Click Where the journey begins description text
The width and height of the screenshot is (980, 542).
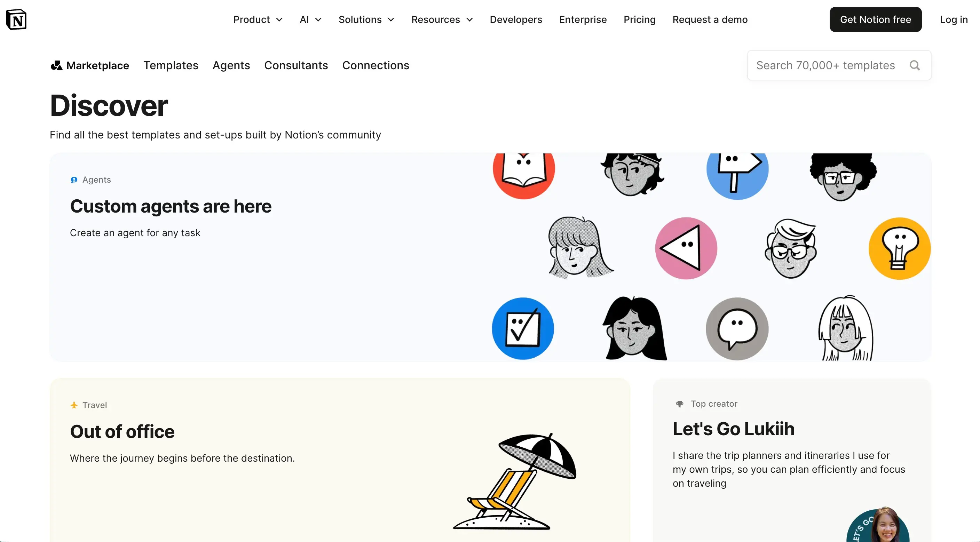[x=182, y=458]
